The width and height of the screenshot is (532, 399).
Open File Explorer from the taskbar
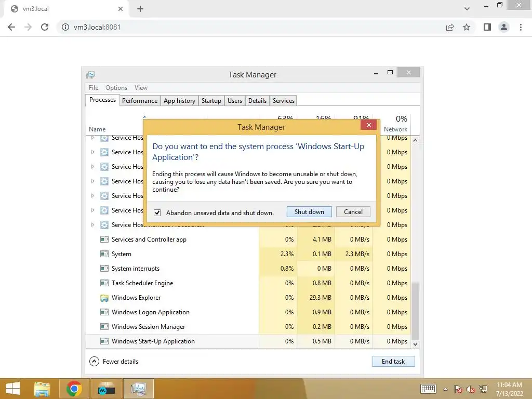tap(42, 389)
